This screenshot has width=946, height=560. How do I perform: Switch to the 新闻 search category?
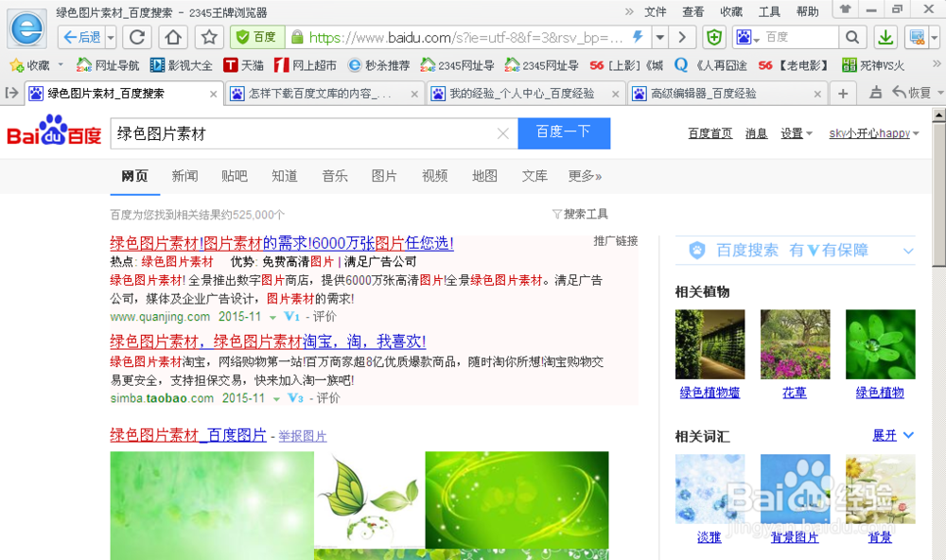click(184, 176)
